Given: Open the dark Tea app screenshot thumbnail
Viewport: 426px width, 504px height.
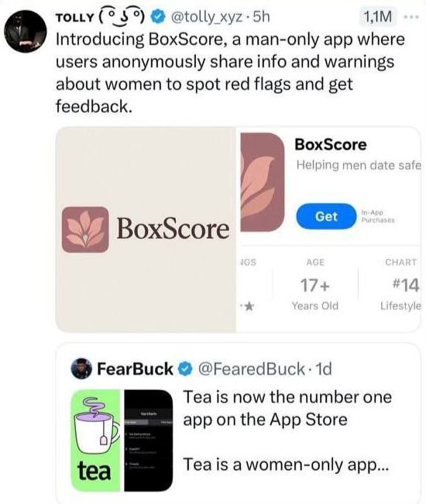Looking at the screenshot, I should pyautogui.click(x=148, y=440).
